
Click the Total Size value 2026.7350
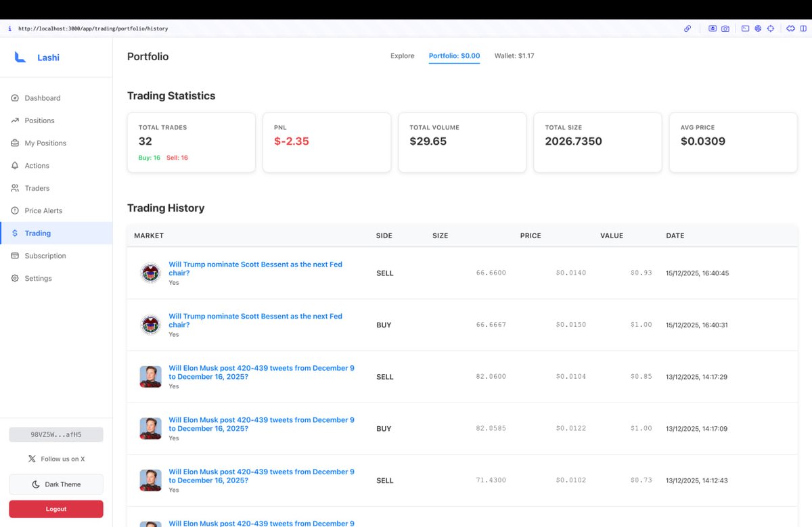[x=573, y=141]
